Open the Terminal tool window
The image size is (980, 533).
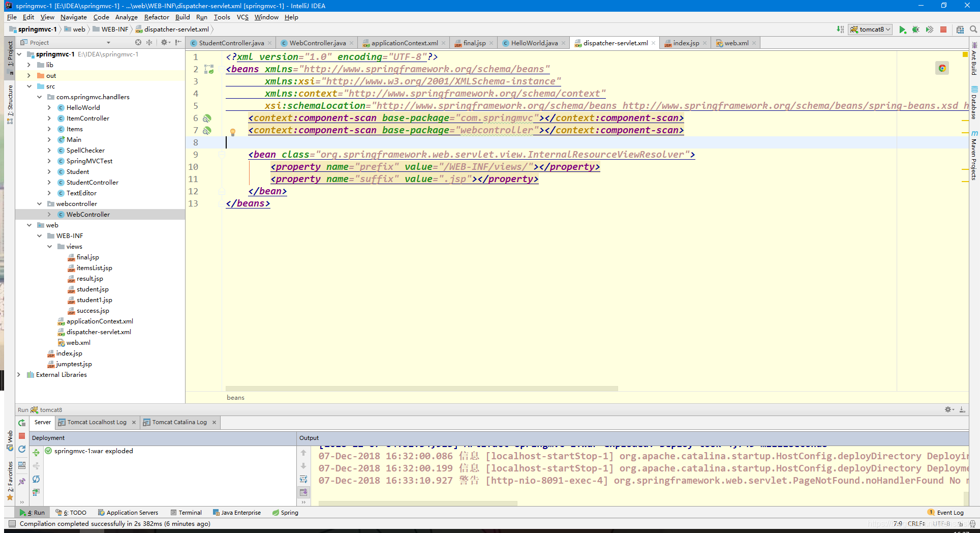point(186,513)
